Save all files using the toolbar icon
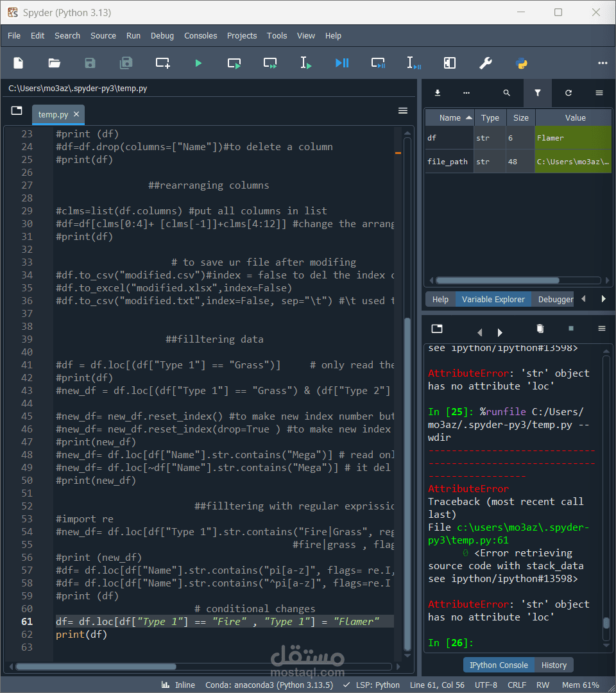The image size is (616, 693). 126,63
